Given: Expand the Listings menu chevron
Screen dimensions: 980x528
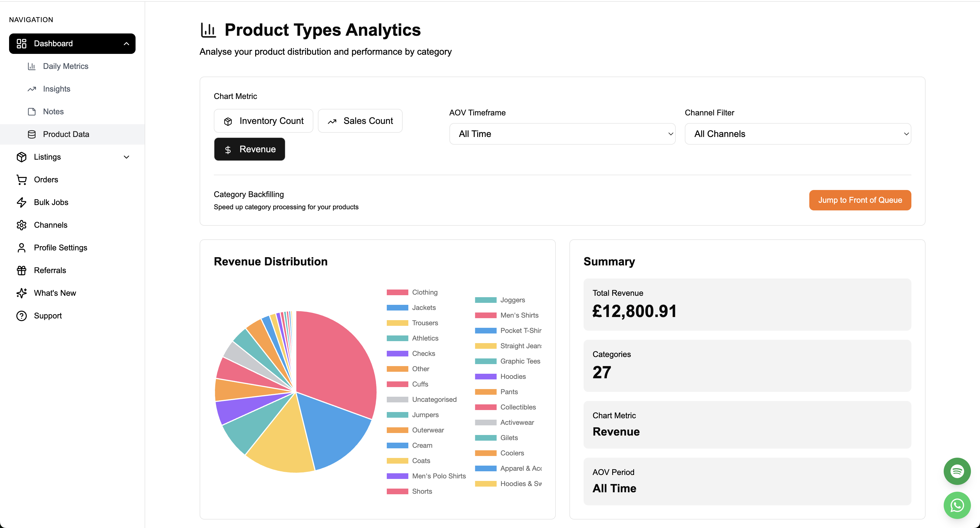Looking at the screenshot, I should pos(126,157).
